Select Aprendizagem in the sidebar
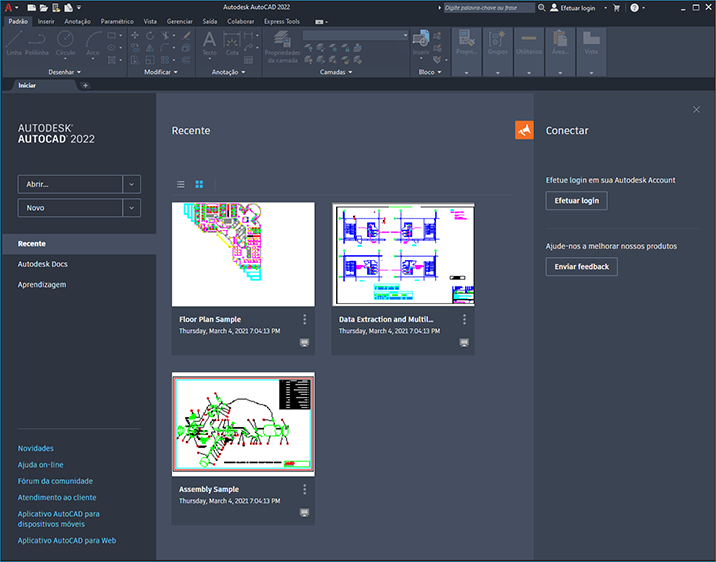This screenshot has height=562, width=716. tap(42, 284)
